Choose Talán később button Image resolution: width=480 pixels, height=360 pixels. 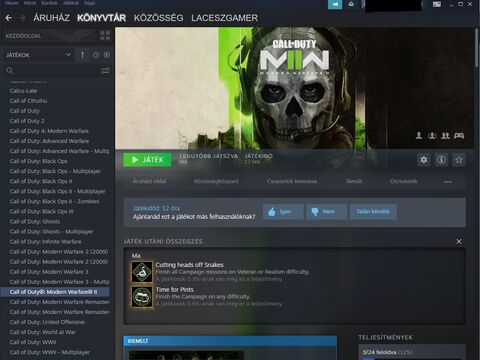pos(373,212)
